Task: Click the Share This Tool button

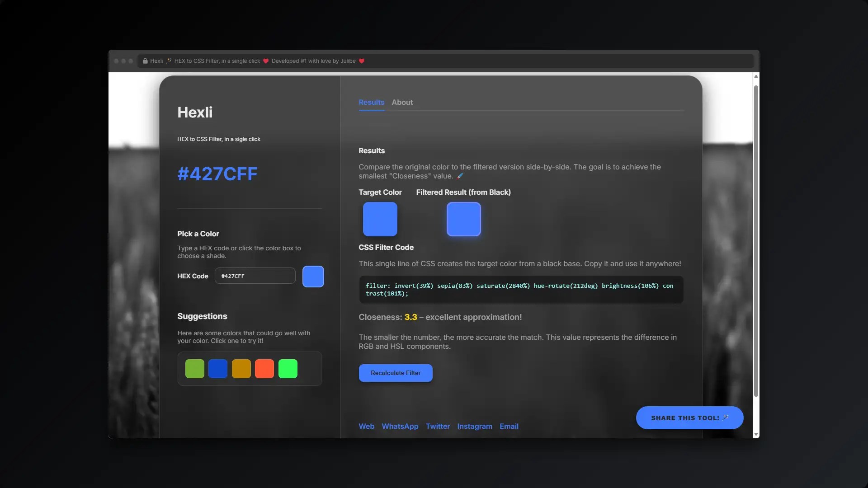Action: [x=689, y=418]
